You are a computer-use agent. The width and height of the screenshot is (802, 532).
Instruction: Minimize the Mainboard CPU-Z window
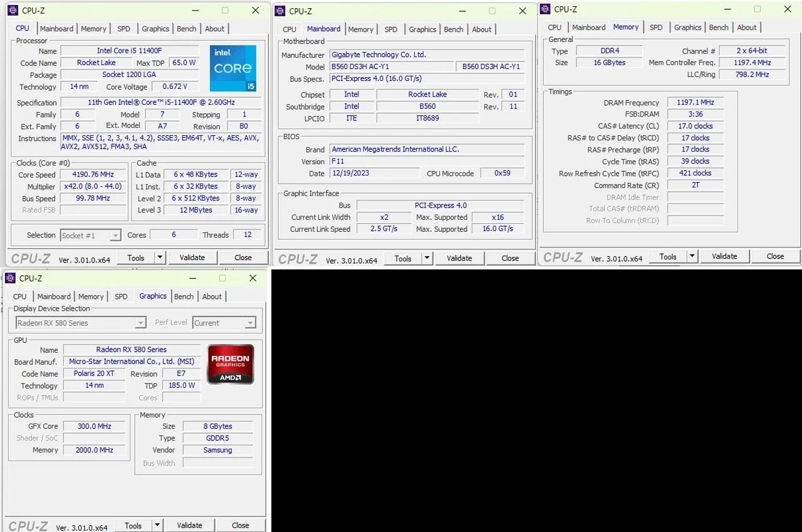pos(462,11)
